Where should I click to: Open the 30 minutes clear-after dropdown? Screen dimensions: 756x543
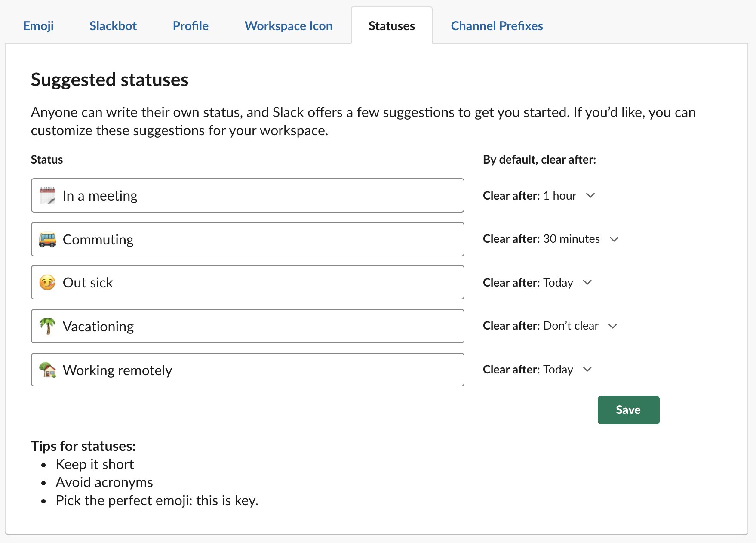pos(550,239)
